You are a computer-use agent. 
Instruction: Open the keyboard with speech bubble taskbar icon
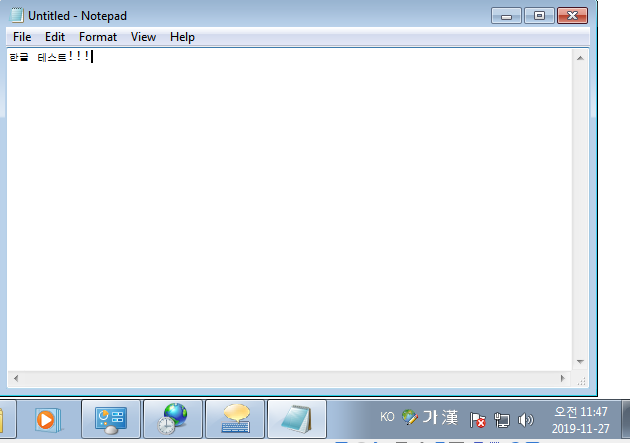(x=235, y=418)
